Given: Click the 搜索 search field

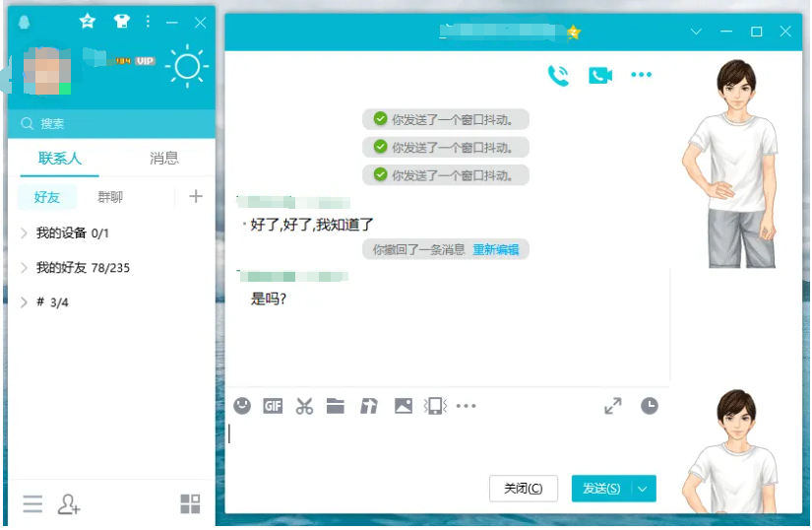Looking at the screenshot, I should point(111,124).
